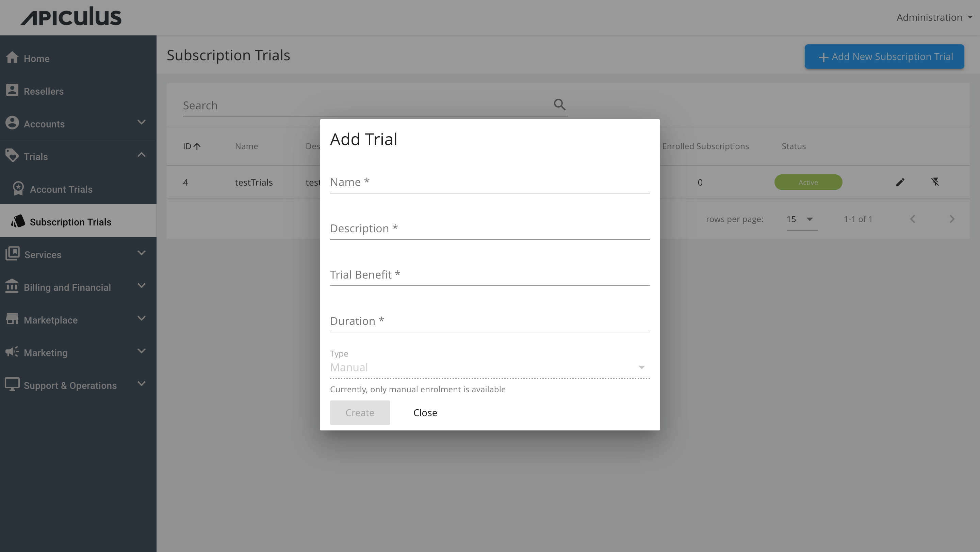Open the rows per page dropdown

click(801, 219)
